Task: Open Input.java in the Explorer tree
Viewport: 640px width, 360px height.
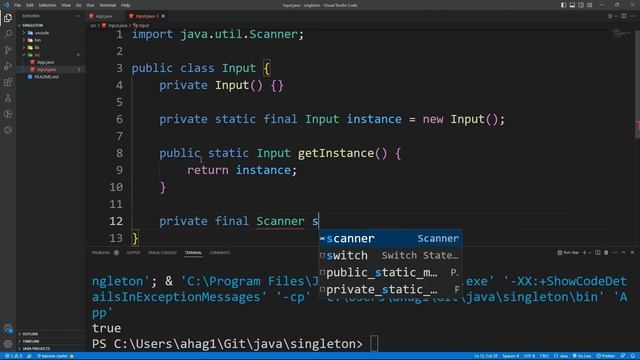Action: point(51,69)
